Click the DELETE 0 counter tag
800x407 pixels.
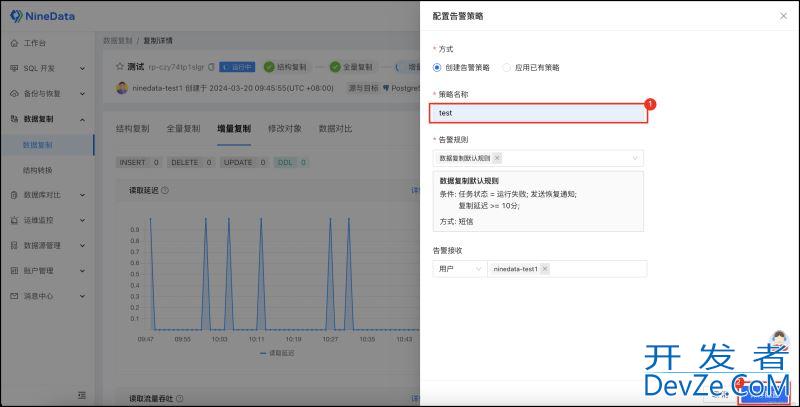[x=191, y=162]
